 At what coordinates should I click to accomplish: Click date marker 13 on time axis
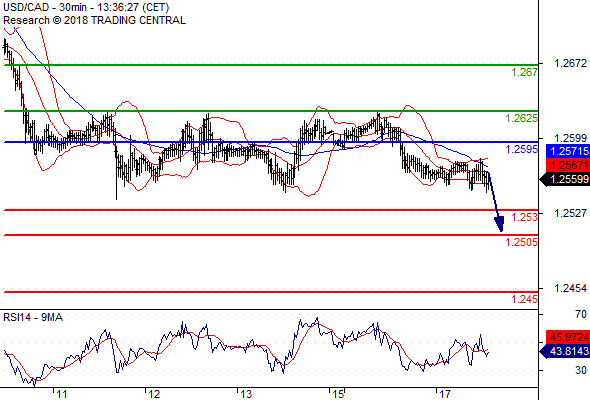point(246,394)
